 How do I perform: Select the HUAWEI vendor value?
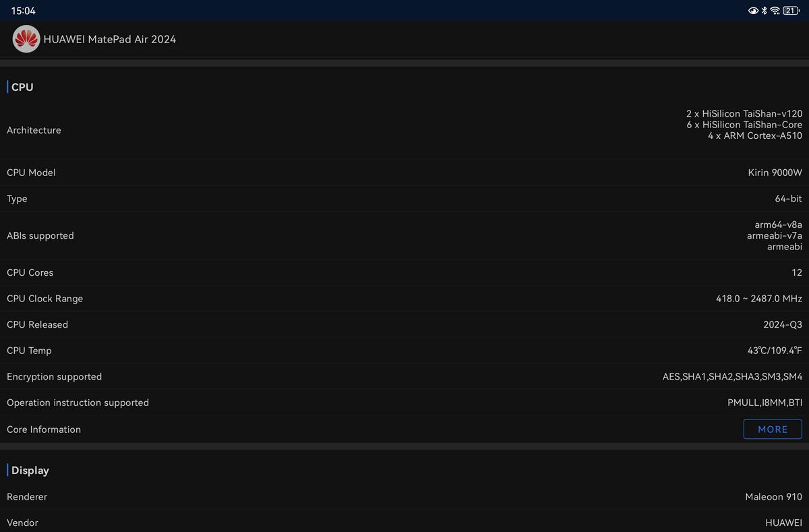pos(784,523)
